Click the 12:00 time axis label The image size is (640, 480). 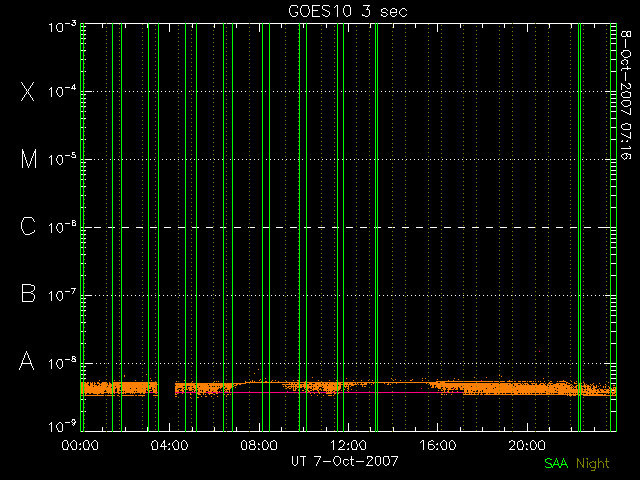coord(348,445)
